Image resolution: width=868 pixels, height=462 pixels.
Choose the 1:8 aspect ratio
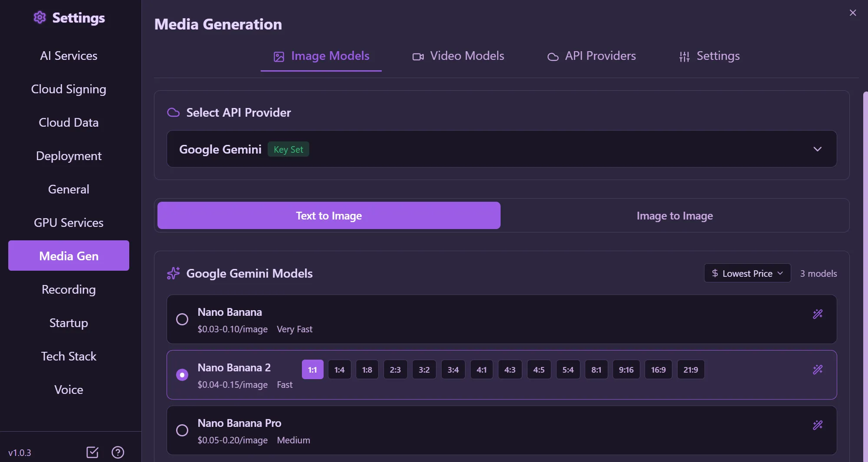(367, 370)
